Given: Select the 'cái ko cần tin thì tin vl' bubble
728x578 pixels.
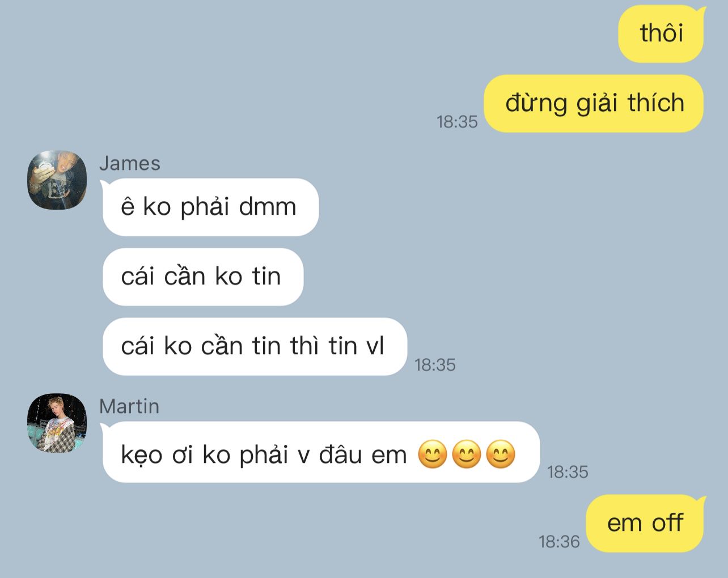Looking at the screenshot, I should (255, 347).
